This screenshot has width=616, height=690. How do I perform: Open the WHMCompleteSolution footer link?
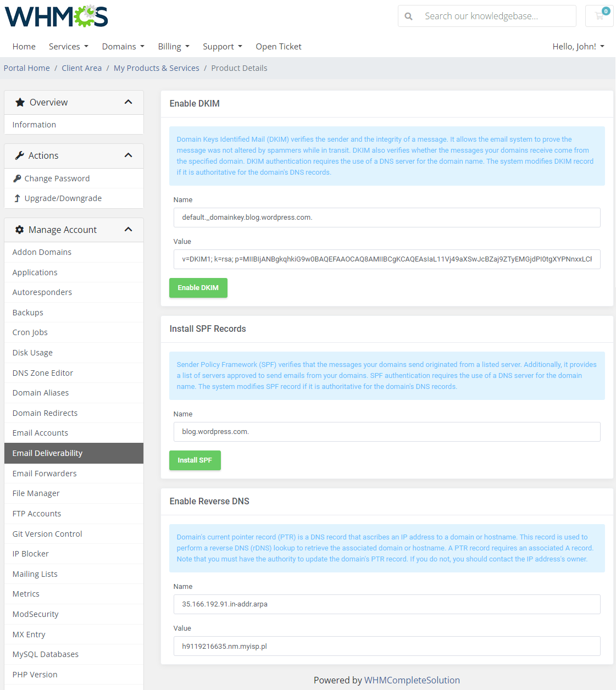pyautogui.click(x=412, y=680)
